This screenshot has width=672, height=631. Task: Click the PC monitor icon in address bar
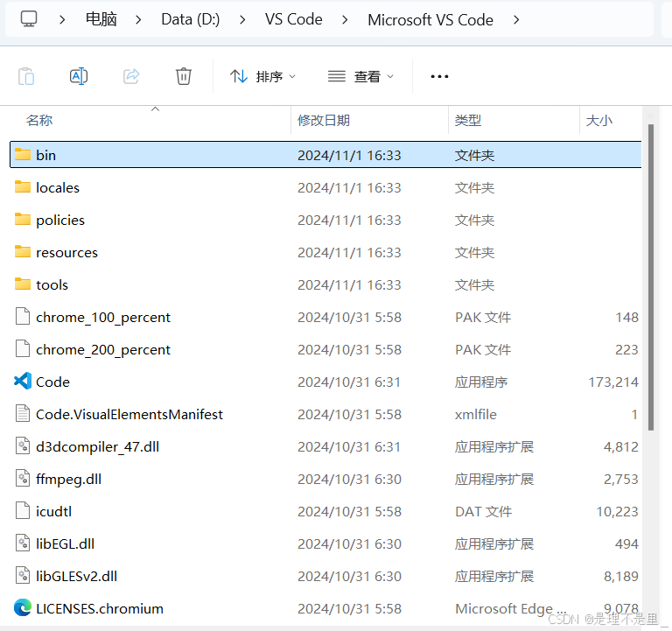tap(29, 19)
